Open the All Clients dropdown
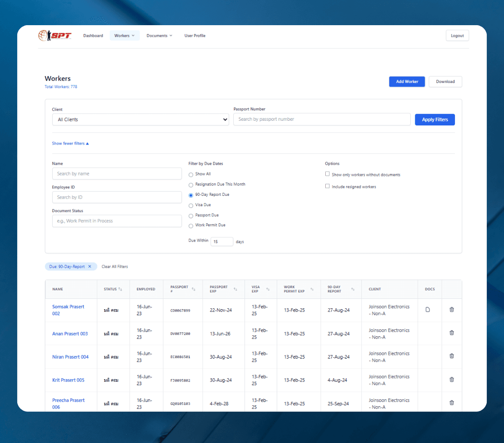Viewport: 504px width, 443px height. click(x=140, y=119)
